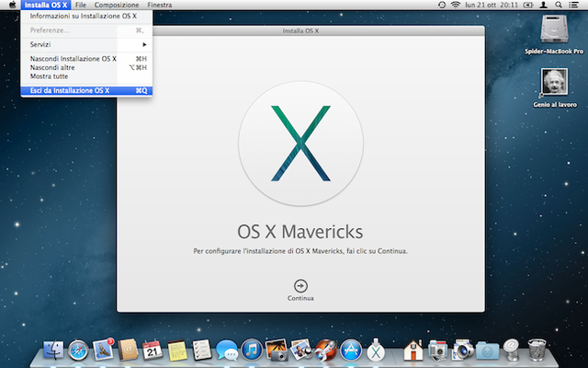This screenshot has height=368, width=588.
Task: Click the large X Mavericks logo
Action: point(300,144)
